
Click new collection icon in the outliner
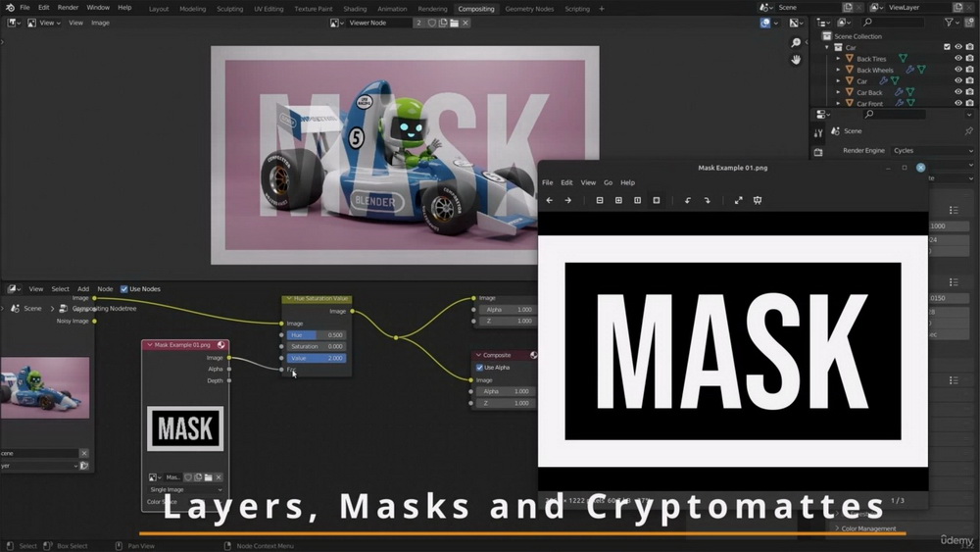(x=969, y=23)
